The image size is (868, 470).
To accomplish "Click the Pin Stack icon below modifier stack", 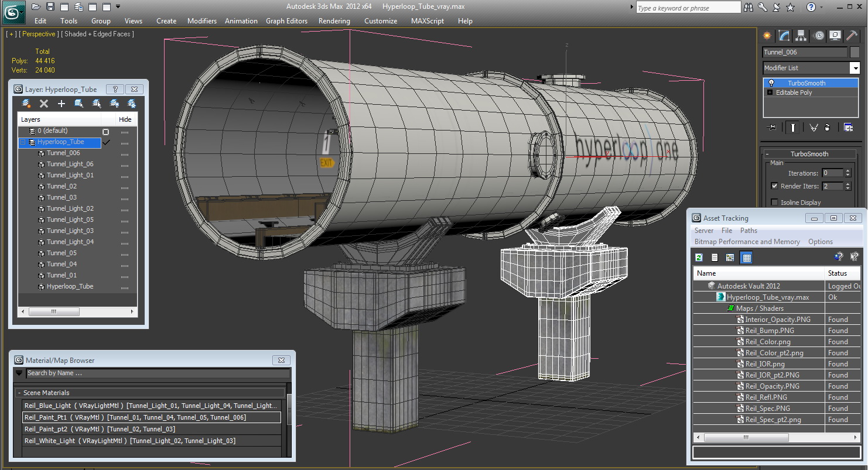I will click(x=772, y=128).
